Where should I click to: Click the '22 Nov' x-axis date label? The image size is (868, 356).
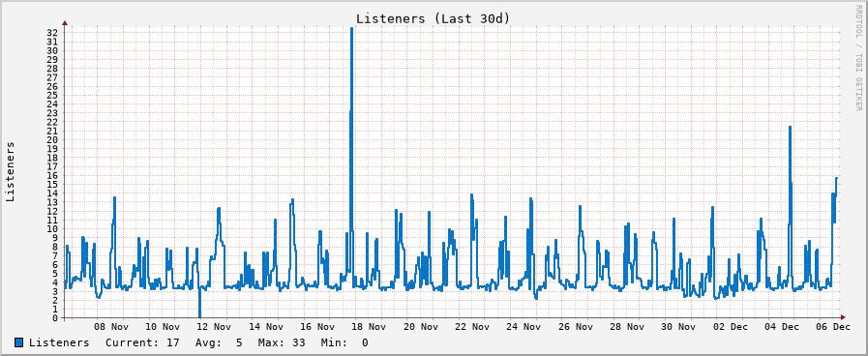point(473,327)
